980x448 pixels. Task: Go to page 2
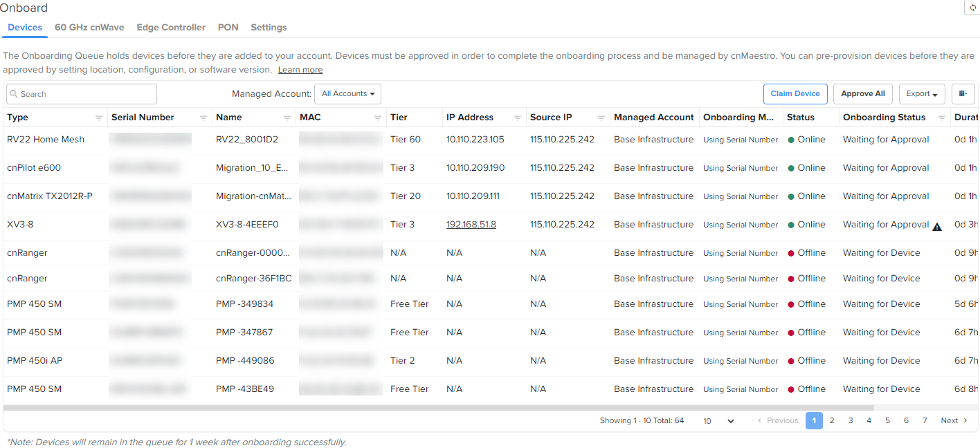pyautogui.click(x=832, y=420)
